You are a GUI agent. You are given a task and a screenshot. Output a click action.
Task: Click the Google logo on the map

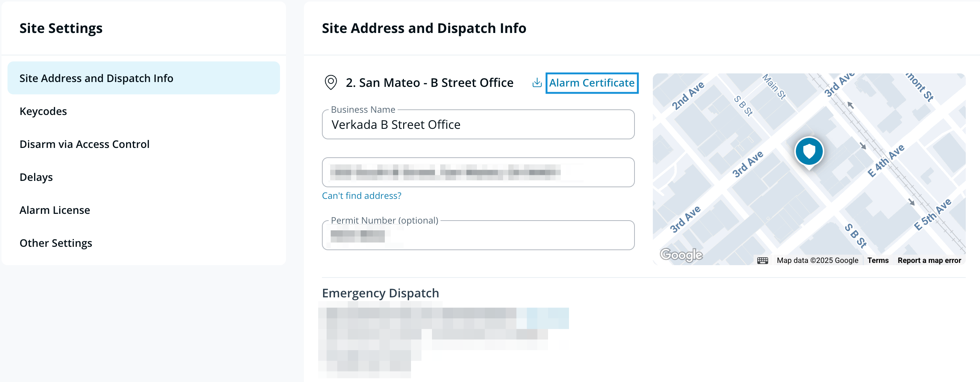click(x=681, y=255)
